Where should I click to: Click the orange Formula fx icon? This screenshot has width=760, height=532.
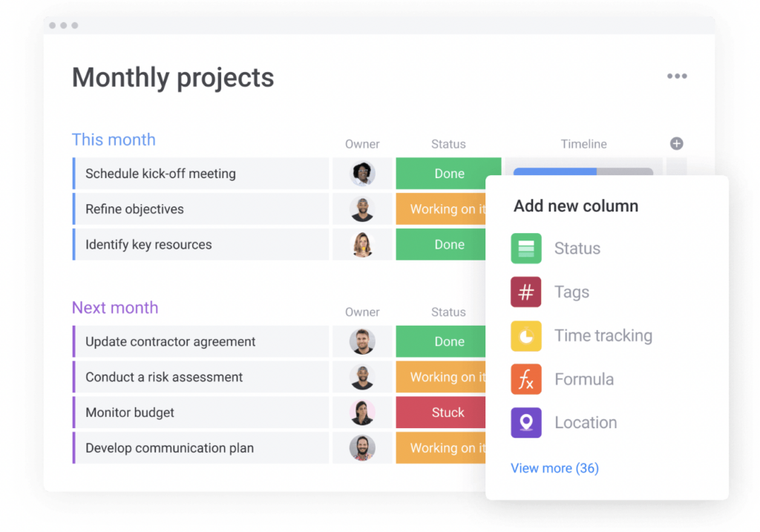pos(526,379)
